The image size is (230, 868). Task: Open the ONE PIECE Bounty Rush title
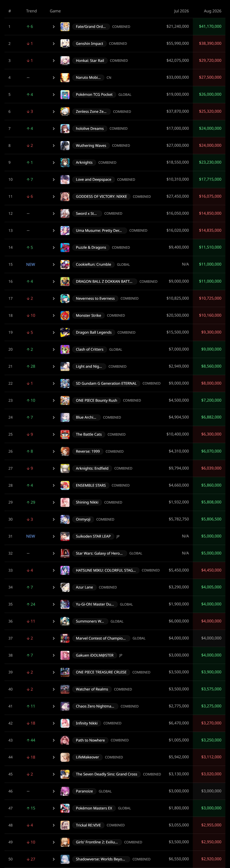(x=96, y=400)
